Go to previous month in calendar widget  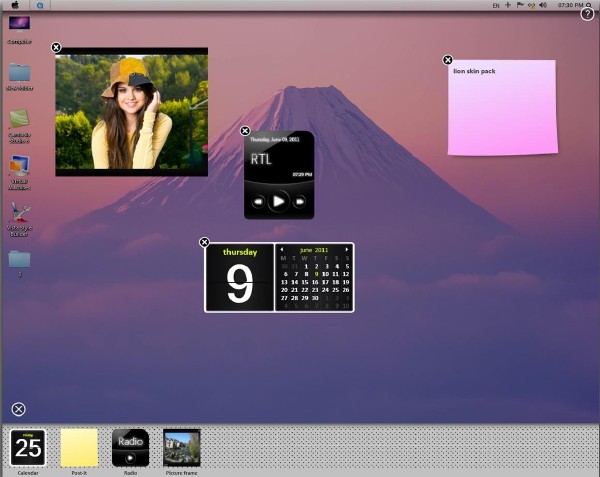tap(282, 249)
